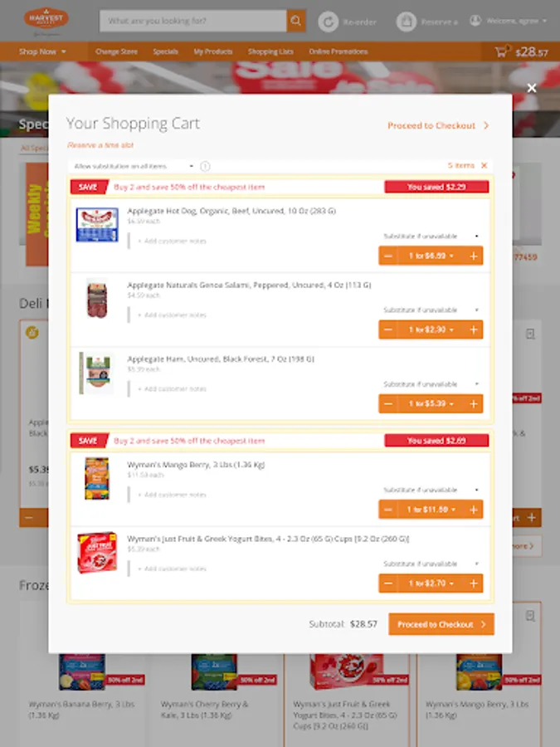
Task: Click orange Proceed to Checkout button at bottom
Action: coord(441,624)
